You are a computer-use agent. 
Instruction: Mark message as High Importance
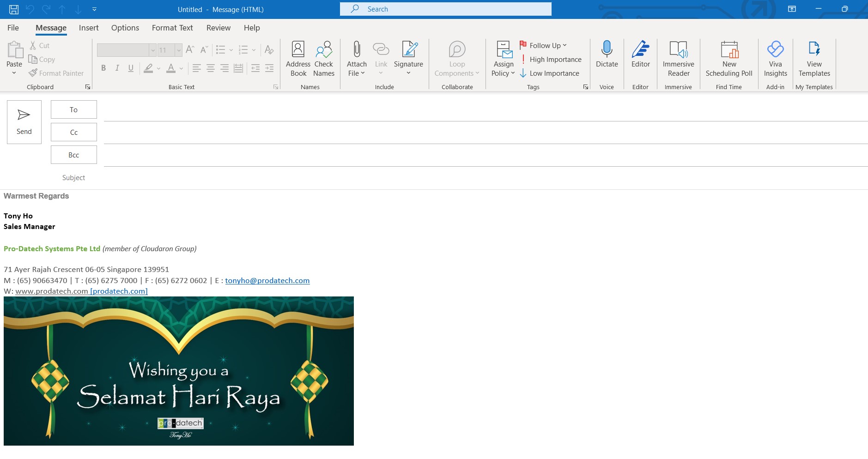(551, 59)
